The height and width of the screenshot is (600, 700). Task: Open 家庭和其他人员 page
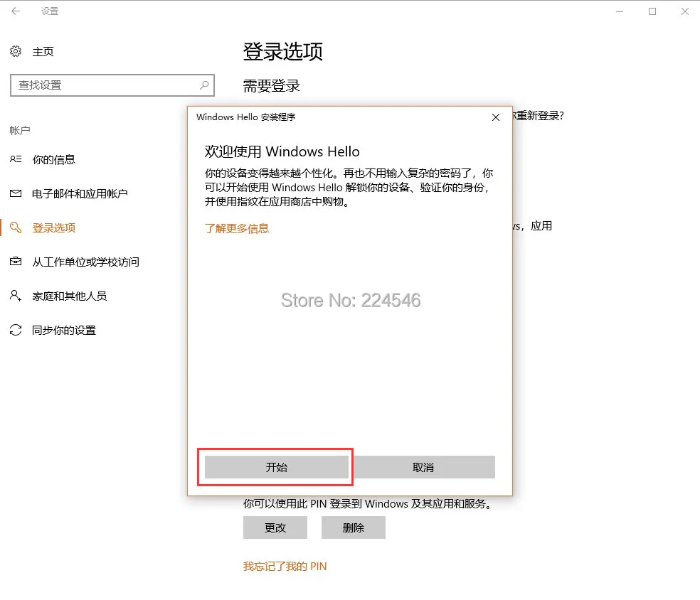pos(70,296)
